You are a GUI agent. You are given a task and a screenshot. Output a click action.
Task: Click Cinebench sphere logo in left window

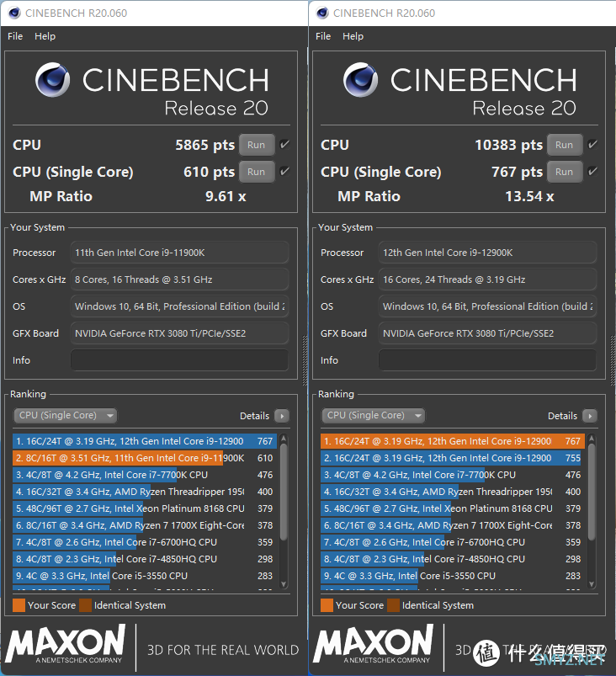click(52, 80)
